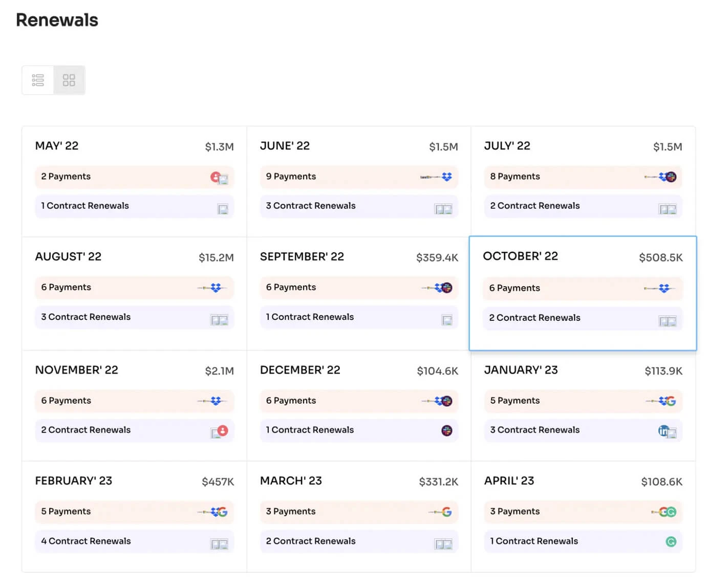The height and width of the screenshot is (588, 708).
Task: Click the Google icon on February payments
Action: pos(224,512)
